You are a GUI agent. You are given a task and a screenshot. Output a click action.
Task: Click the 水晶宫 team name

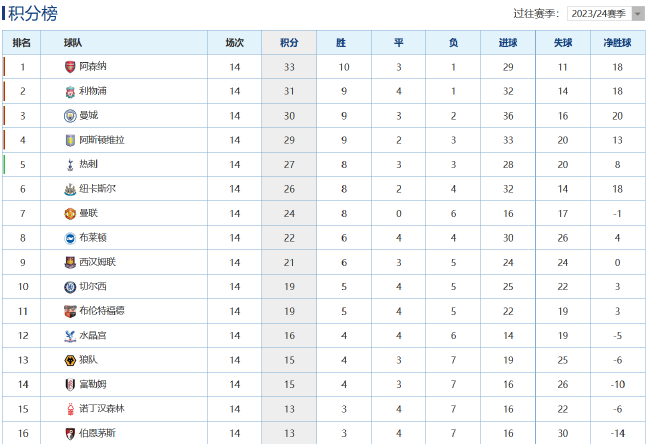click(x=93, y=335)
